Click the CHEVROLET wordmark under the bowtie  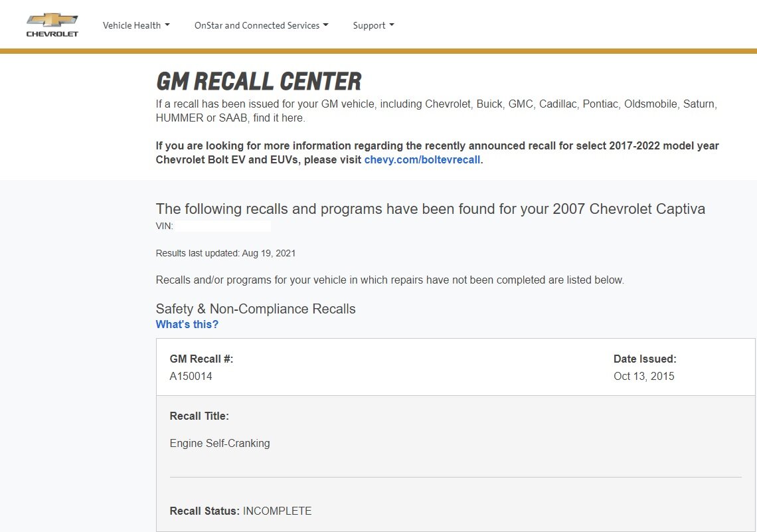coord(52,34)
